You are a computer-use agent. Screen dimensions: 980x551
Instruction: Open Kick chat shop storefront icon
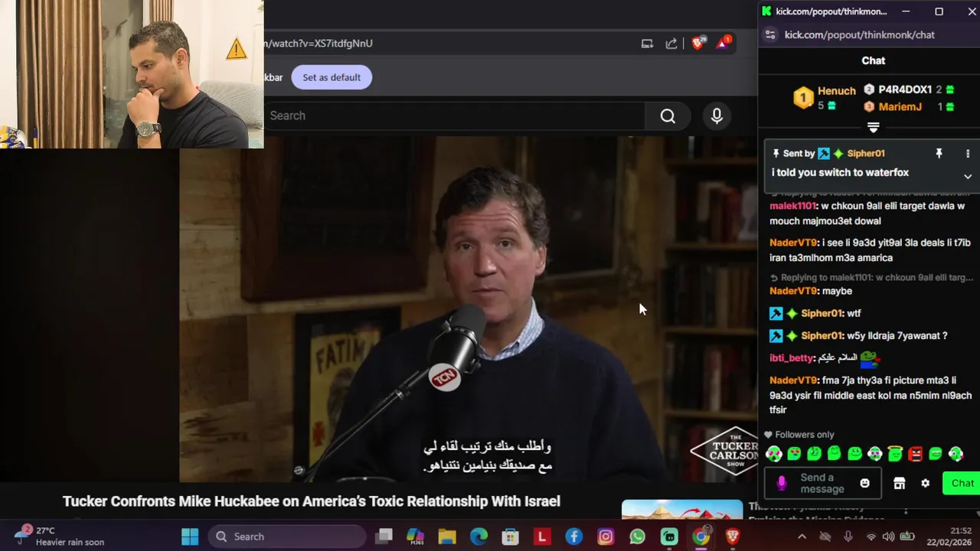pos(900,484)
